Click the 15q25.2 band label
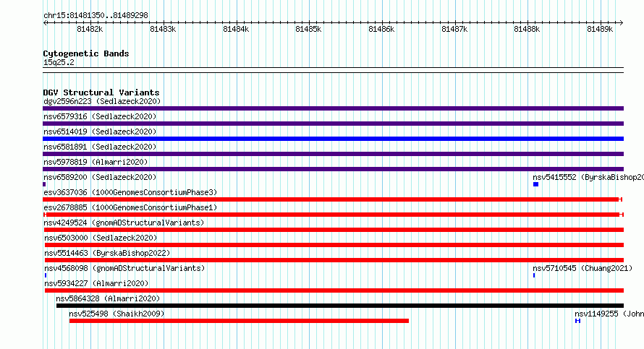Viewport: 644px width, 349px height. (x=59, y=62)
